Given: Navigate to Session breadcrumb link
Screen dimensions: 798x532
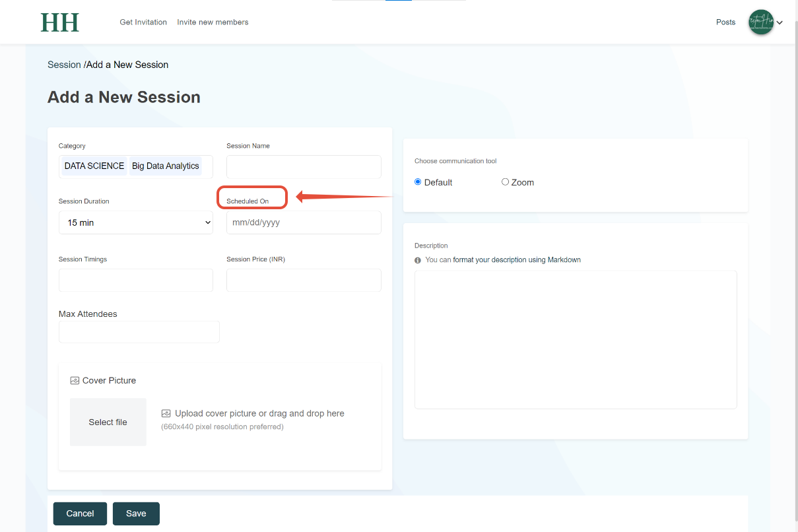Looking at the screenshot, I should [x=64, y=65].
